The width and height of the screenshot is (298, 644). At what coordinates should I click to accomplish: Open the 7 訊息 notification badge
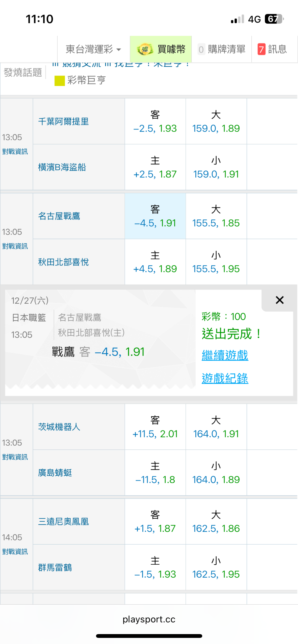point(261,49)
